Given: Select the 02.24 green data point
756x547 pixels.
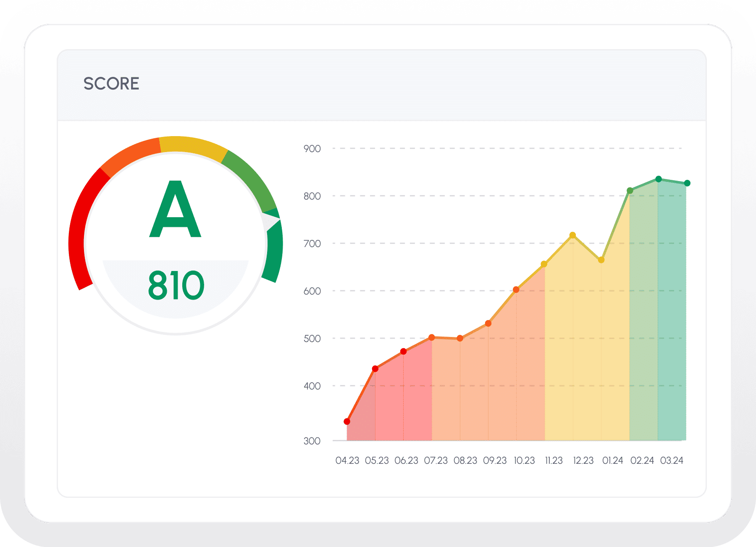Looking at the screenshot, I should (x=630, y=191).
